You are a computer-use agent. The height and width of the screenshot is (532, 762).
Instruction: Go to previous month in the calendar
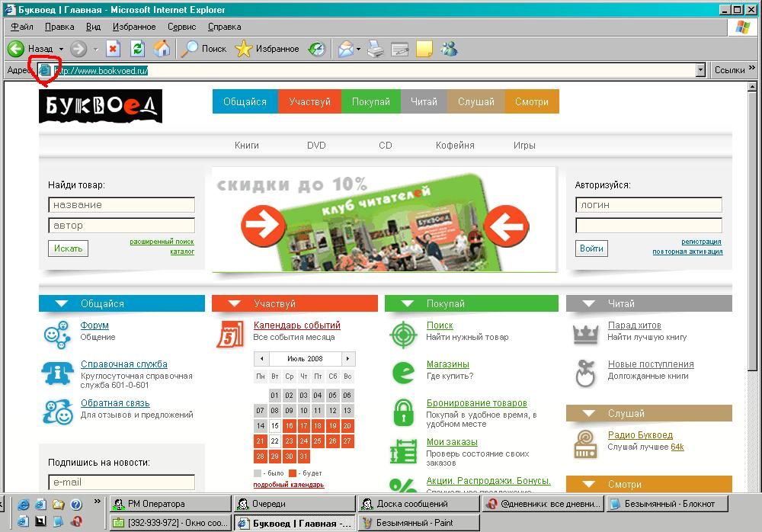262,359
